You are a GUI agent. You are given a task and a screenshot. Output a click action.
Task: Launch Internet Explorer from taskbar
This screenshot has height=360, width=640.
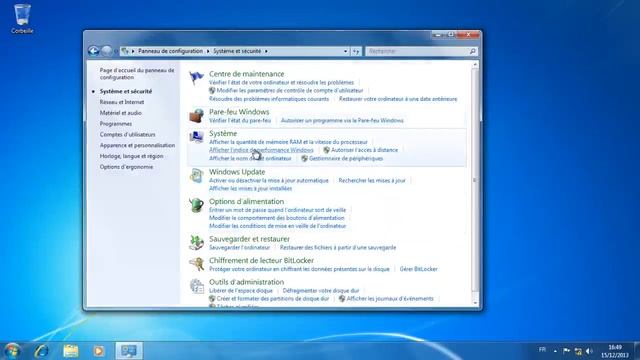42,351
